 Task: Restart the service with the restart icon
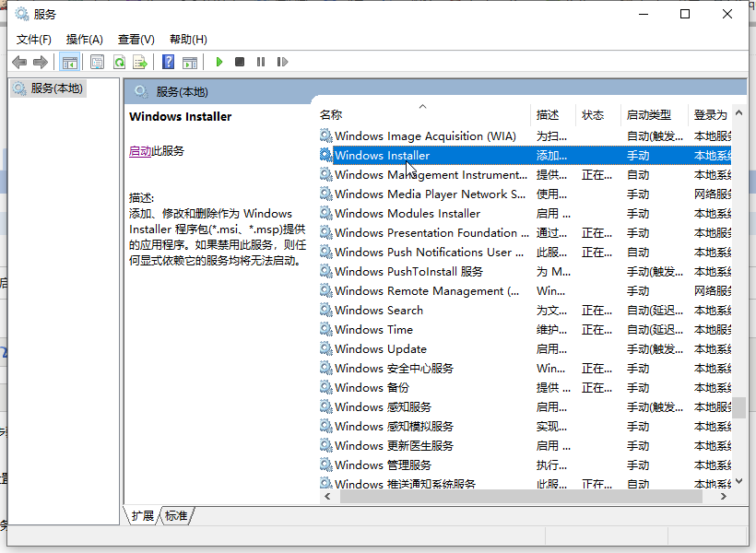pos(282,62)
